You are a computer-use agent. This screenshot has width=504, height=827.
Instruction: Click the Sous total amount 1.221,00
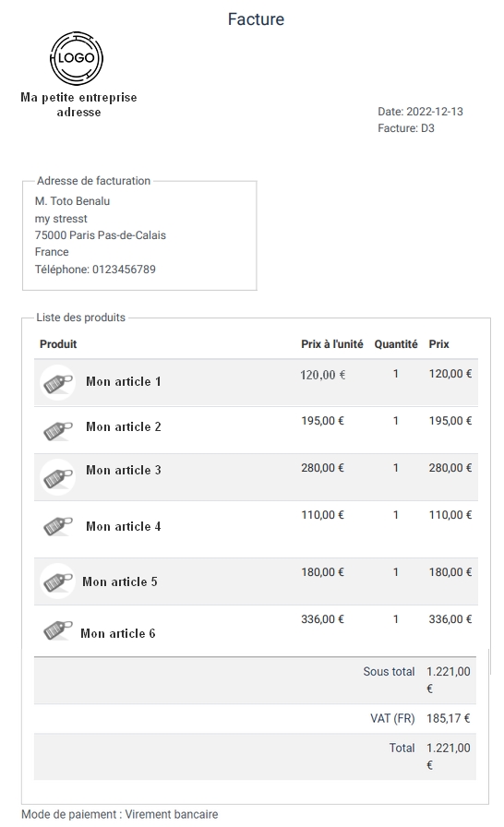[448, 680]
